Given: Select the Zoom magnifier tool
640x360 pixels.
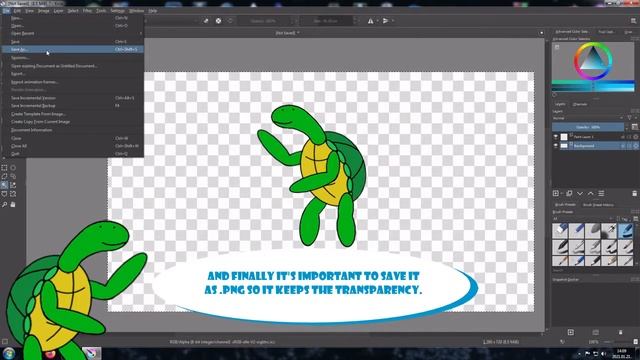Looking at the screenshot, I should pos(4,204).
